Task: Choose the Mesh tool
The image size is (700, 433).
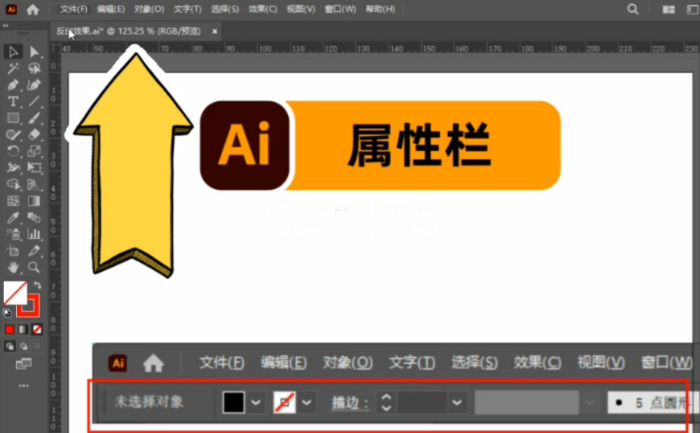Action: point(13,201)
